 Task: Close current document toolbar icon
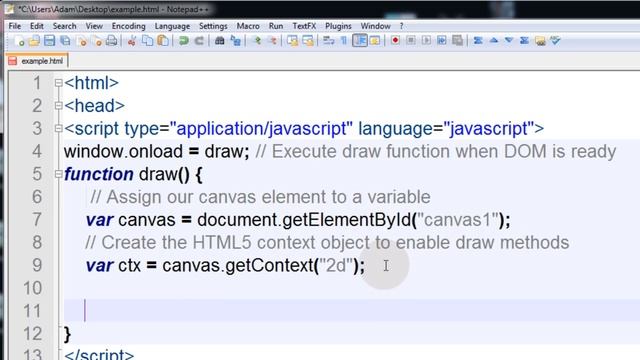[82, 41]
